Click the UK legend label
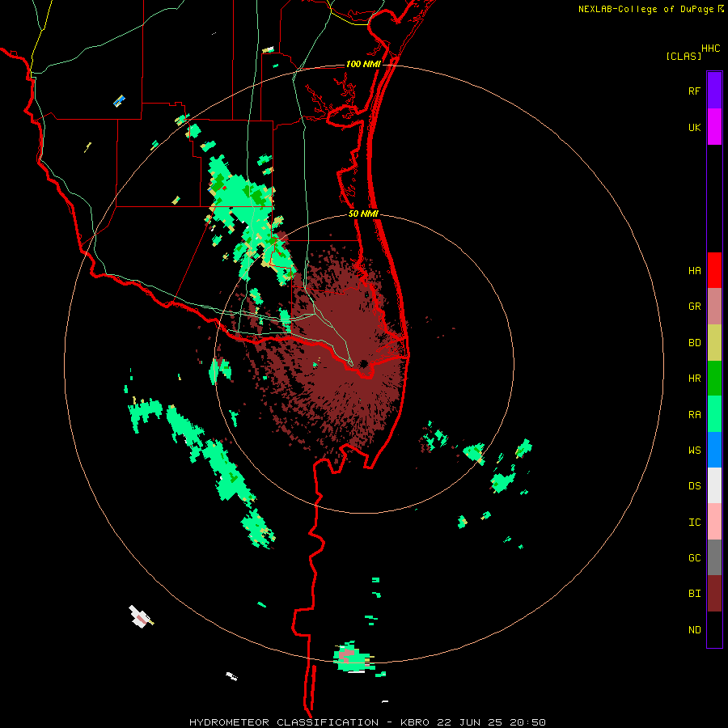The width and height of the screenshot is (728, 728). (x=694, y=127)
